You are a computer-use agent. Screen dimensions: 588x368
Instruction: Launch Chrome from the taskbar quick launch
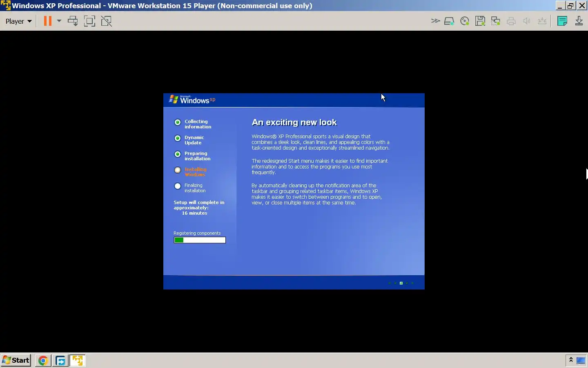click(43, 361)
